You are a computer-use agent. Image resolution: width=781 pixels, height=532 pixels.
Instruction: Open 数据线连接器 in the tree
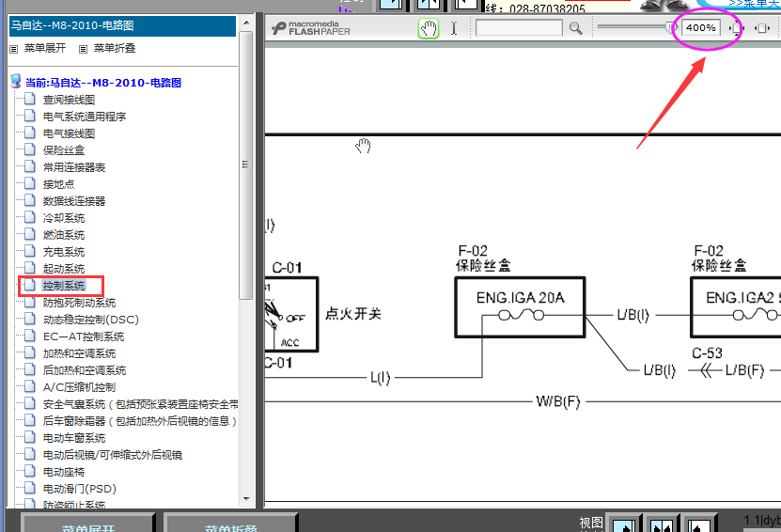[74, 201]
